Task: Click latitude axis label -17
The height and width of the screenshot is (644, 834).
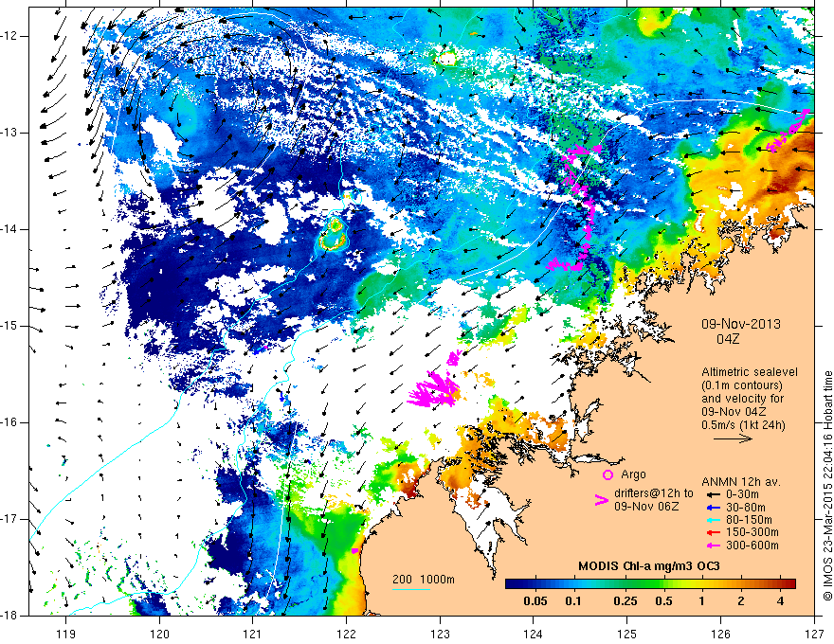Action: coord(10,519)
